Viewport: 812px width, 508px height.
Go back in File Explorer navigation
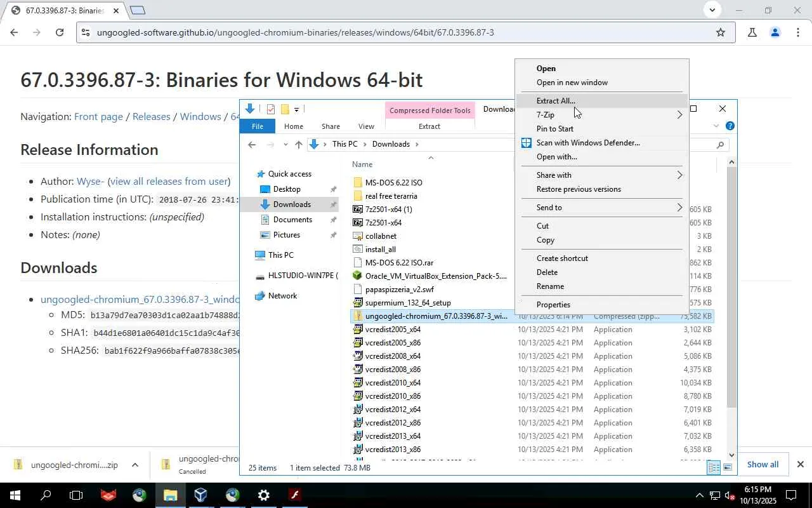[252, 145]
